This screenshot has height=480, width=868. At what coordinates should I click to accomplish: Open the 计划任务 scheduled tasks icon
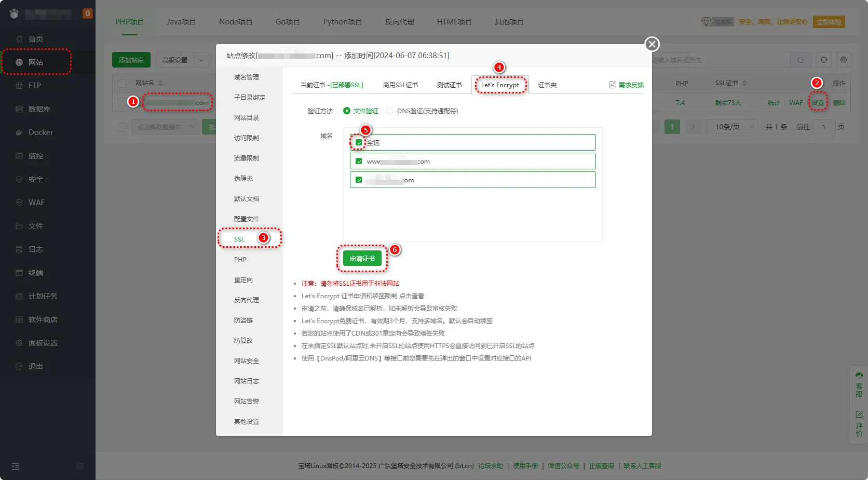tap(19, 296)
